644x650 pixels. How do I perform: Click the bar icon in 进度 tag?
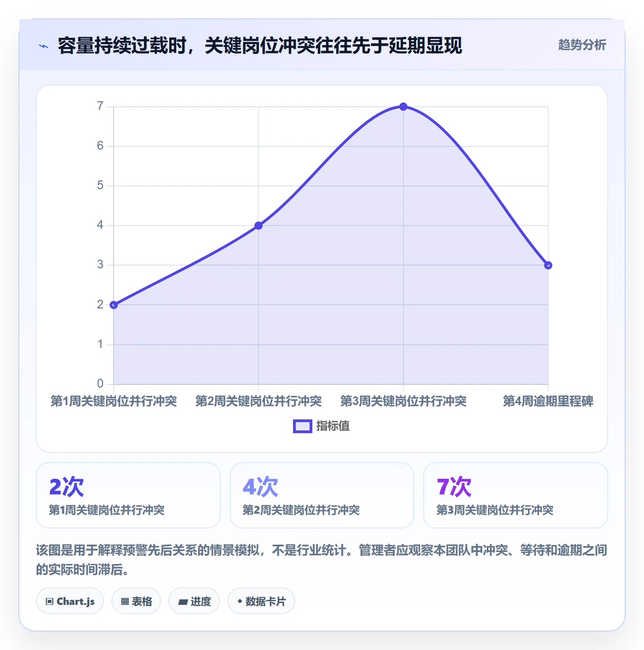pyautogui.click(x=183, y=602)
